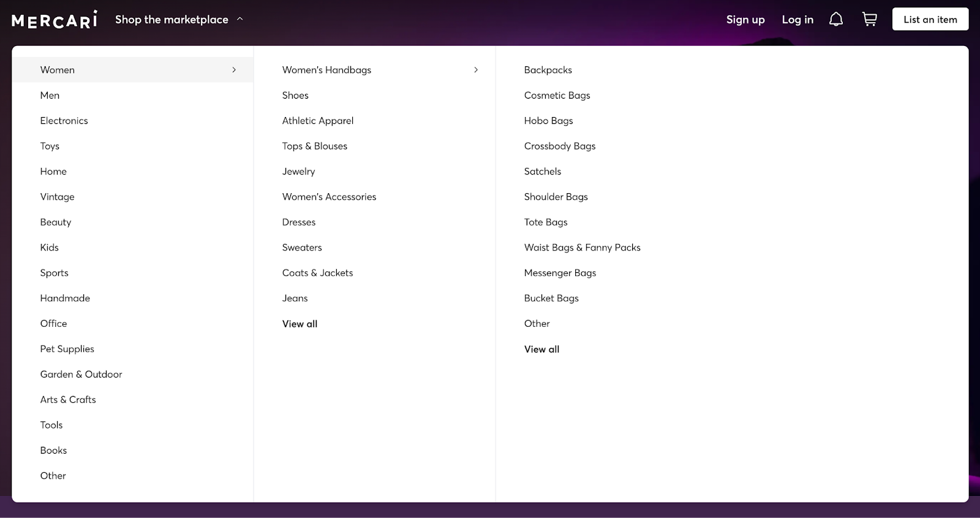Click the Mercari logo
Screen dimensions: 980x518
click(x=55, y=20)
